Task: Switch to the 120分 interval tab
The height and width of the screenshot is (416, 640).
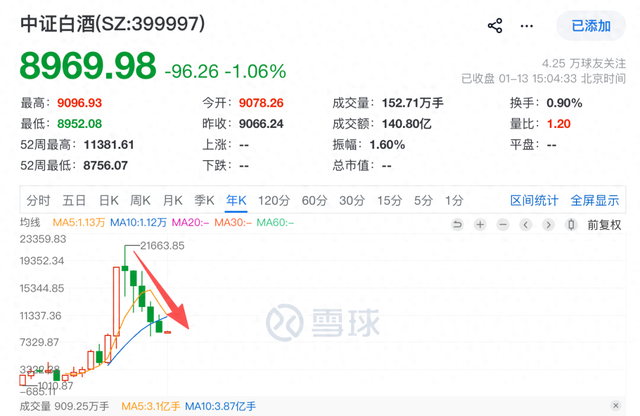Action: (274, 200)
